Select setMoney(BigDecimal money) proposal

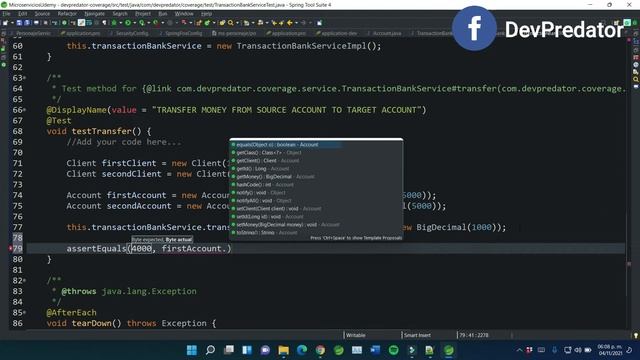pos(316,224)
